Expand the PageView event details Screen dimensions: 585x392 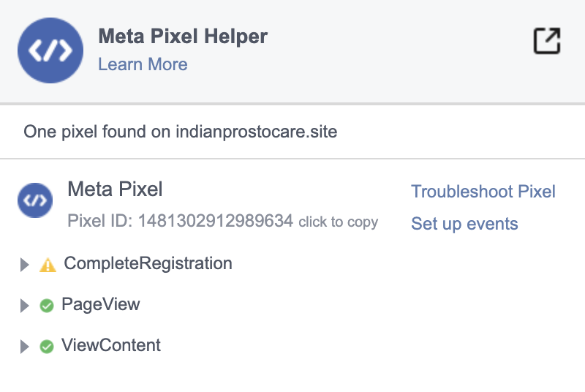pyautogui.click(x=26, y=306)
